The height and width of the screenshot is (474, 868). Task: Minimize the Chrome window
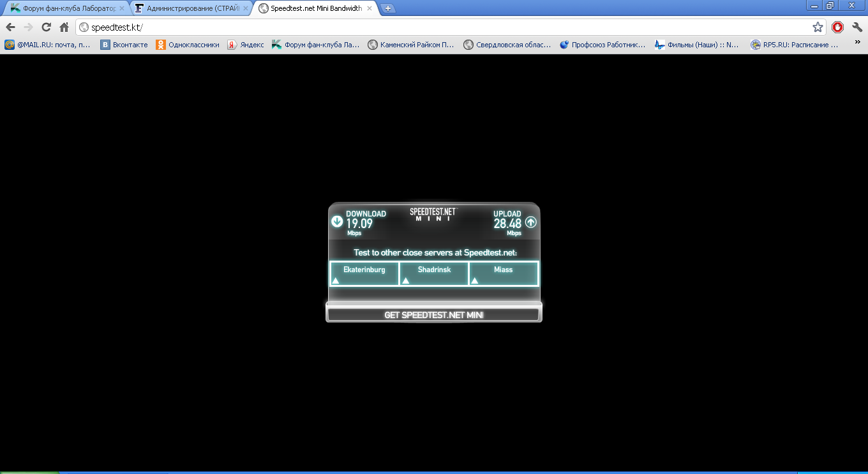pyautogui.click(x=814, y=5)
